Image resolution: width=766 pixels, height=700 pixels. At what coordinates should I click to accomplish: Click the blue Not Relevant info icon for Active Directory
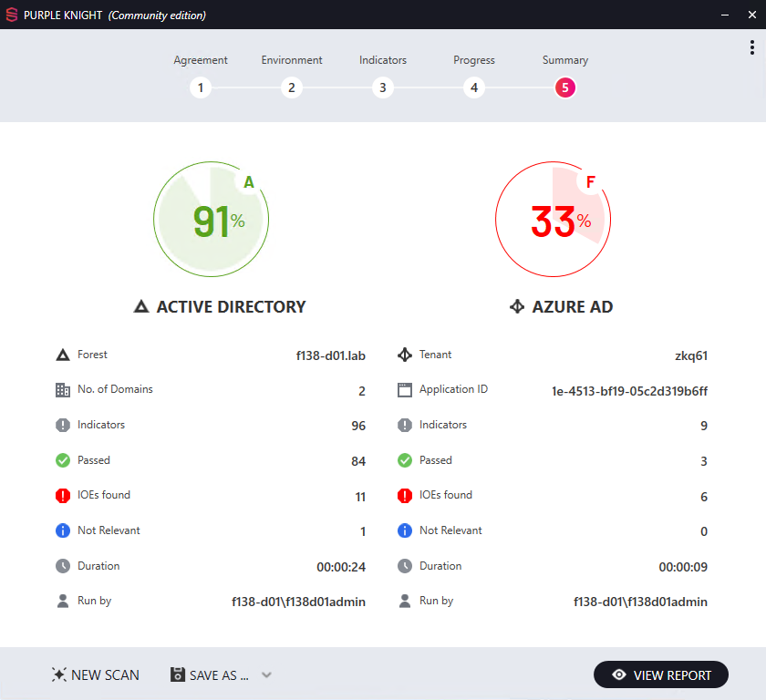tap(63, 530)
